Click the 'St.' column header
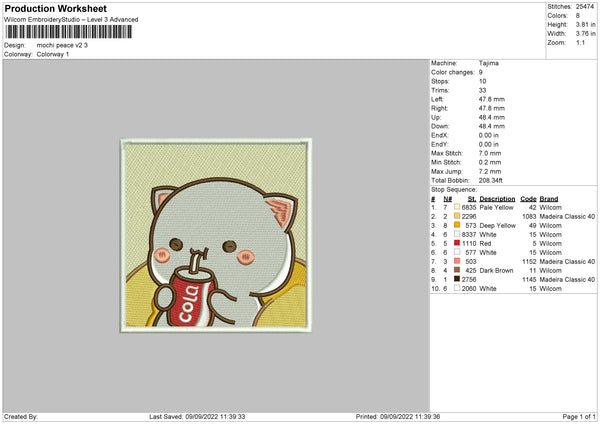Image resolution: width=600 pixels, height=424 pixels. coord(472,199)
